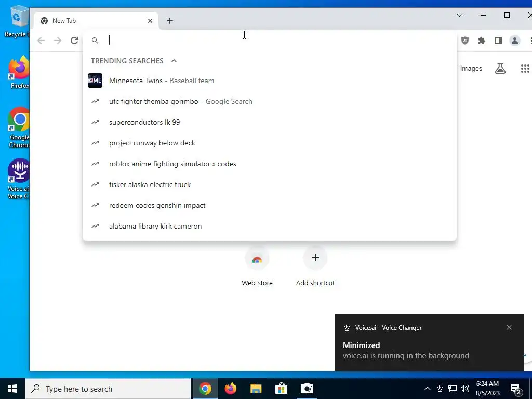The width and height of the screenshot is (532, 399).
Task: Click the MLB logo beside Minnesota Twins
Action: tap(95, 81)
